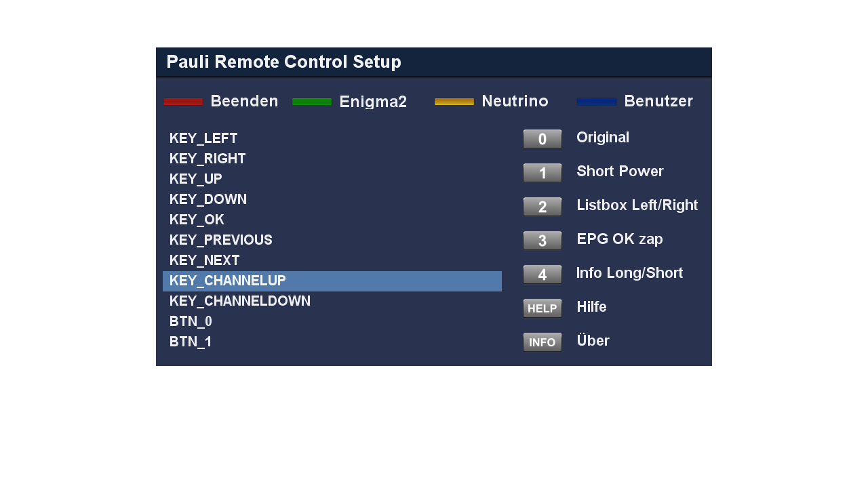Choose KEY_OK from the list

tap(197, 220)
